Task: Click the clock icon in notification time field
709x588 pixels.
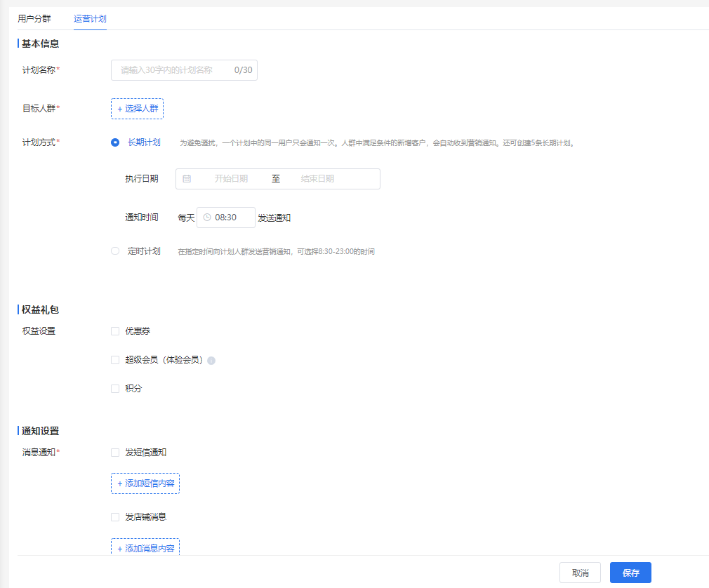Action: tap(207, 218)
